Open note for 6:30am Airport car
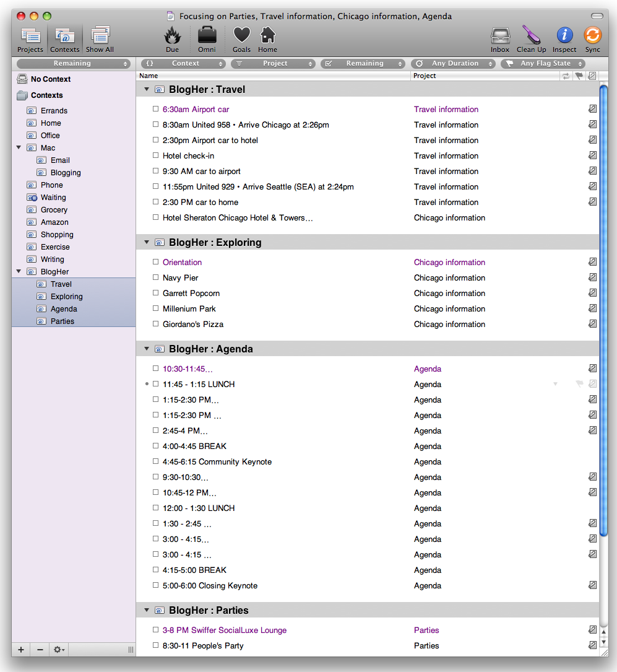The height and width of the screenshot is (672, 617). (593, 109)
